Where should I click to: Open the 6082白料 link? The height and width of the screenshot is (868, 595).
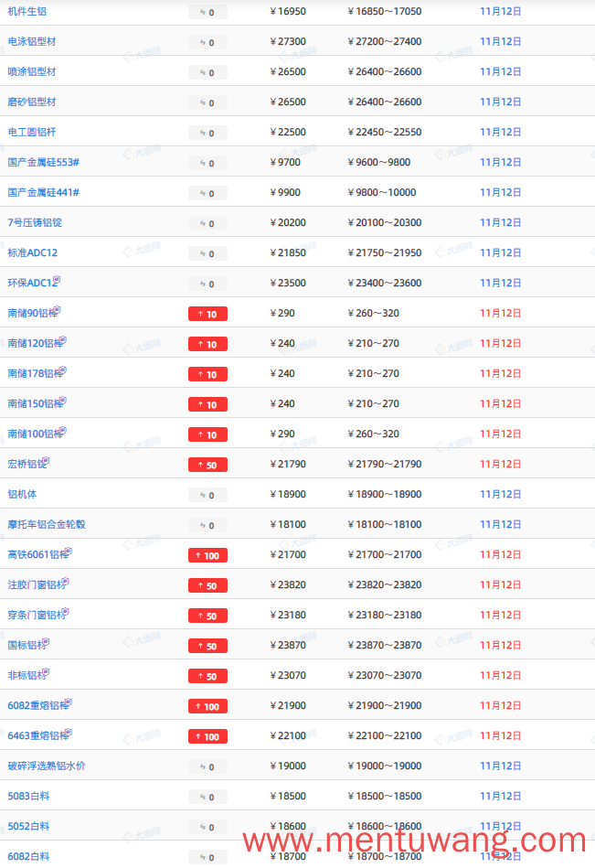click(28, 856)
